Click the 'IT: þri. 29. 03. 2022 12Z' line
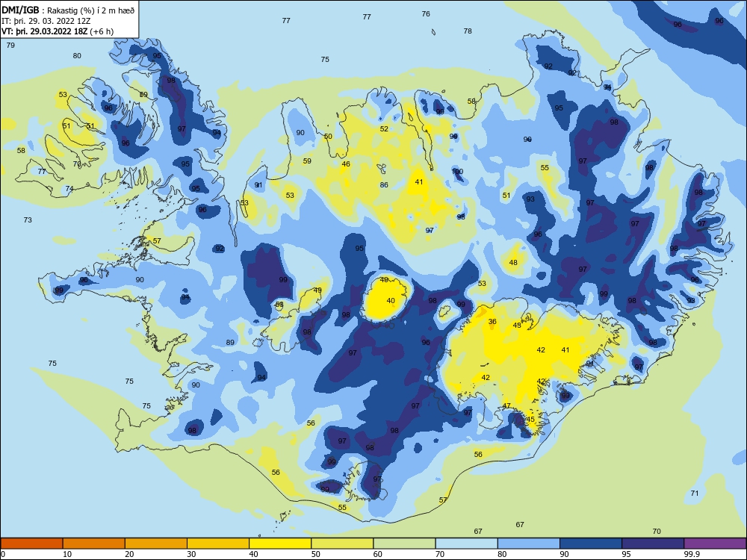 click(x=46, y=21)
